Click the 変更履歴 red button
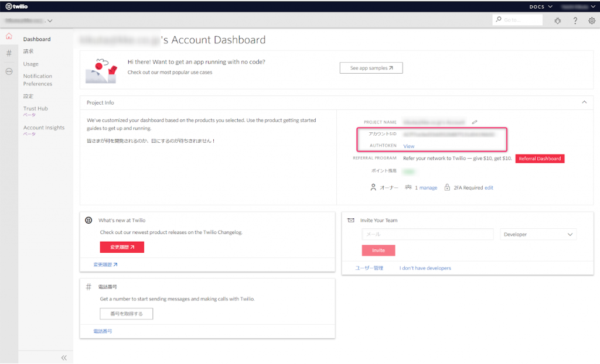The width and height of the screenshot is (600, 364). click(121, 248)
